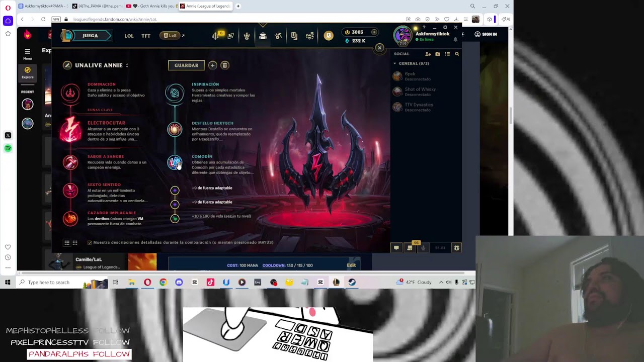Click the rune page edit pencil icon
Screen dimensions: 644x362
[x=67, y=65]
